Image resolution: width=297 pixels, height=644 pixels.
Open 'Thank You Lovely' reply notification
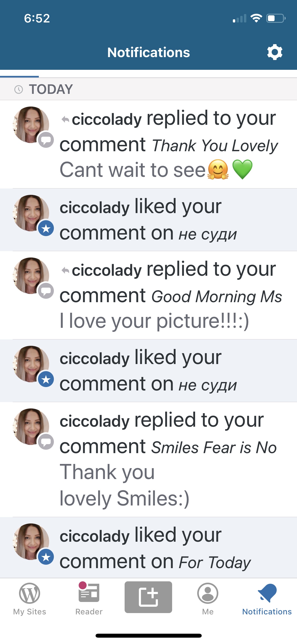tap(148, 144)
